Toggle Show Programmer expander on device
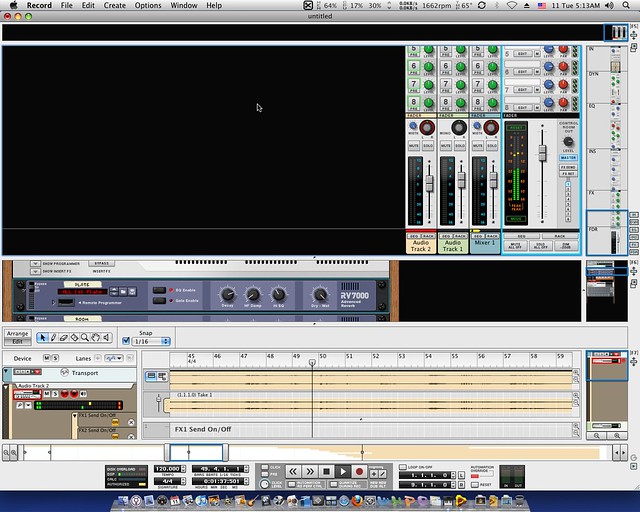This screenshot has width=640, height=512. point(35,264)
